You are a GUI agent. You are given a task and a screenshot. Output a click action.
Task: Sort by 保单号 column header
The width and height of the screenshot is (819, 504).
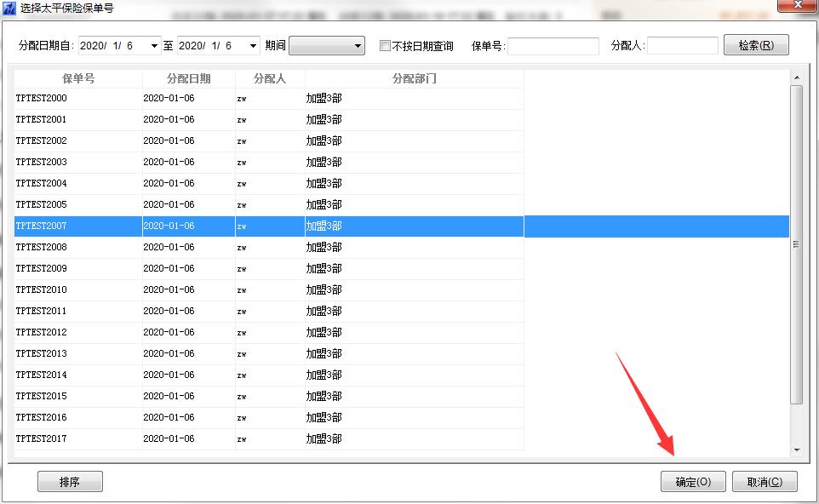coord(78,78)
